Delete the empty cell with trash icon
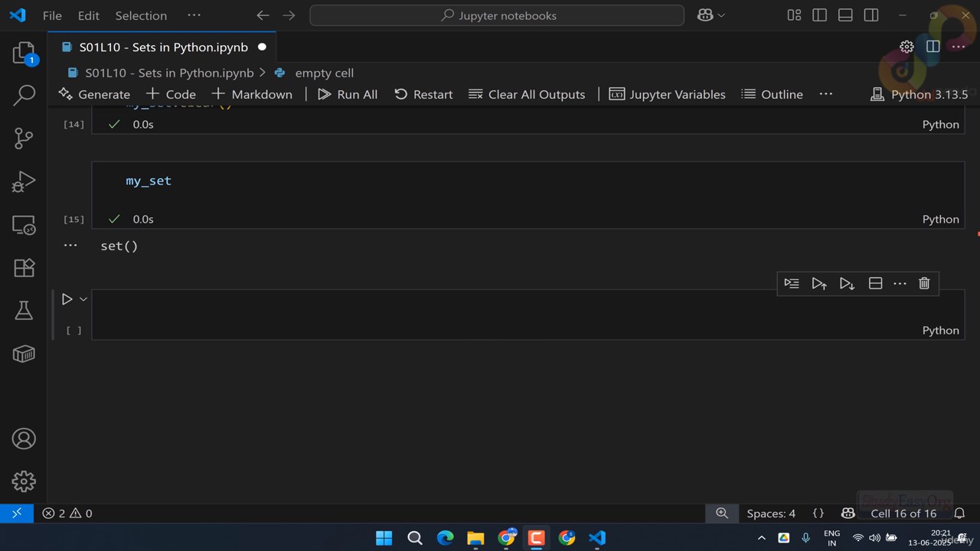 coord(924,283)
